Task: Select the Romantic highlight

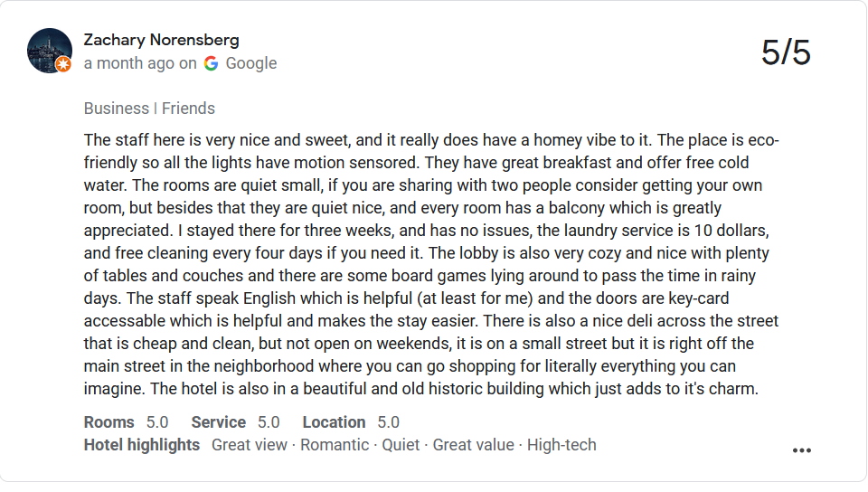Action: coord(335,445)
